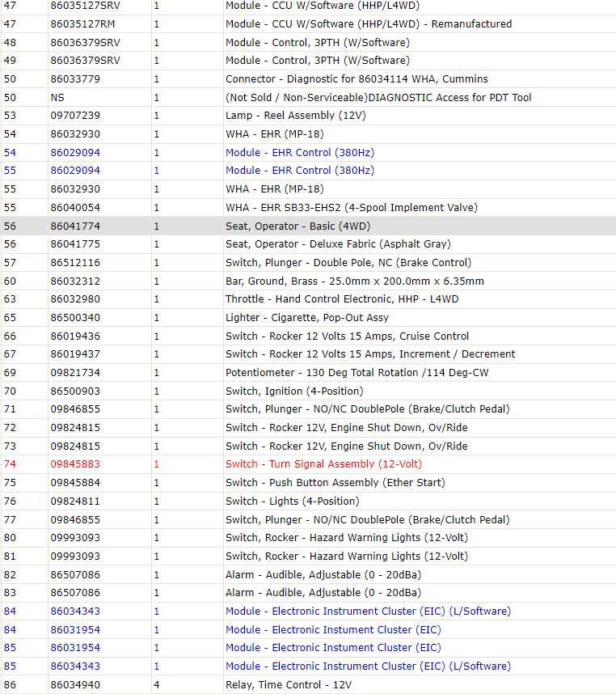This screenshot has width=616, height=694.
Task: Click Switch - Rocker Increment / Decrement description
Action: click(370, 354)
